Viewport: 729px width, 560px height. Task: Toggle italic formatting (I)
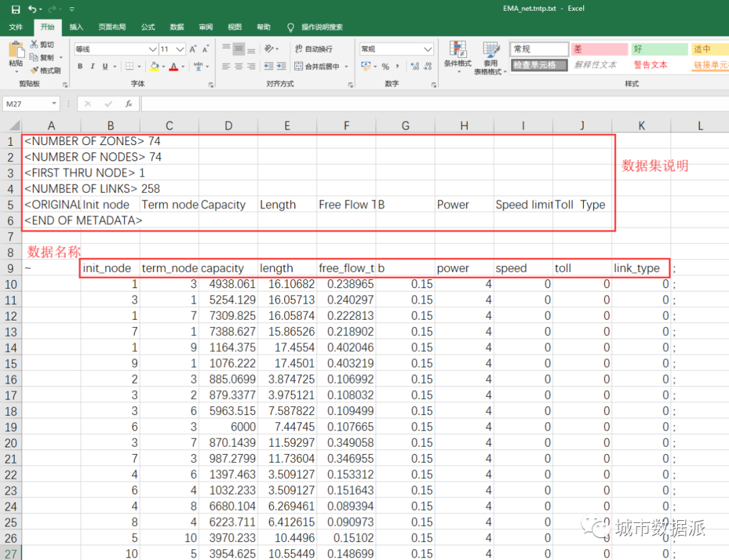[x=92, y=66]
